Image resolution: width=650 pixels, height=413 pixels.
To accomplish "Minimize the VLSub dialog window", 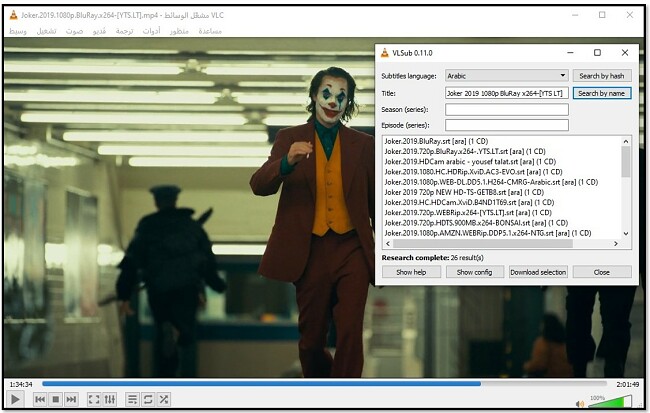I will [x=570, y=53].
